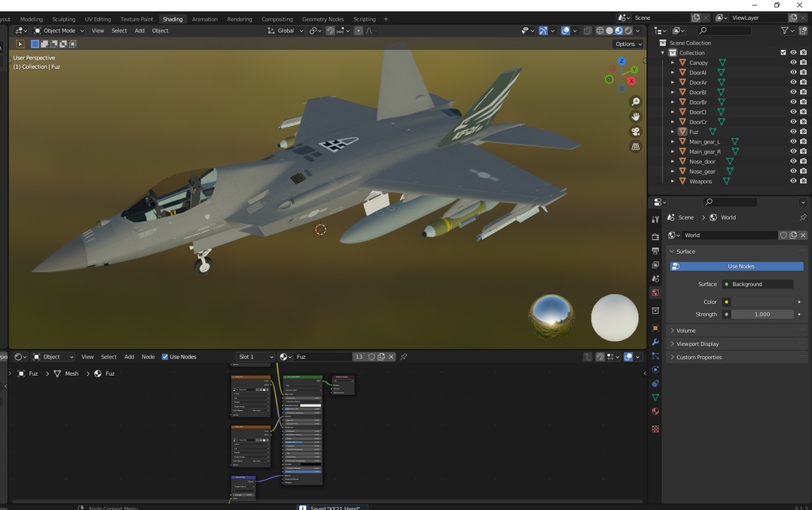Open the viewport View menu

point(98,31)
